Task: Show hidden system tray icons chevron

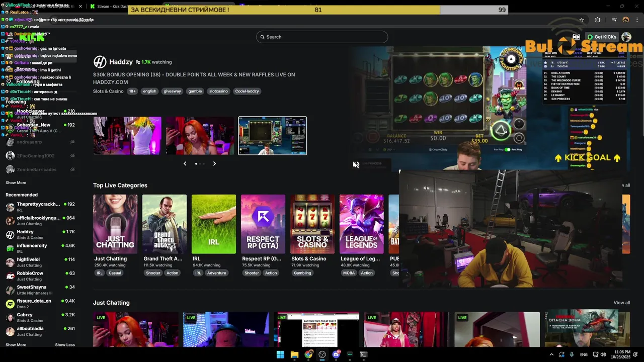Action: coord(551,354)
